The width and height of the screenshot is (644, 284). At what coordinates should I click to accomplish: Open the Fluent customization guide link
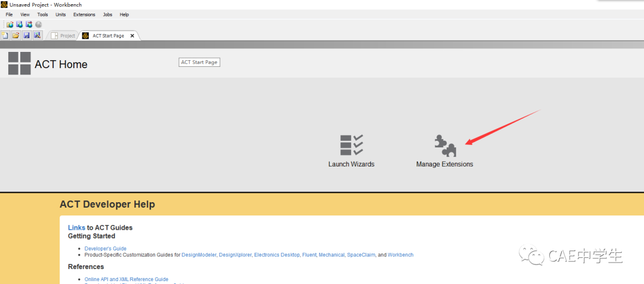(x=309, y=255)
